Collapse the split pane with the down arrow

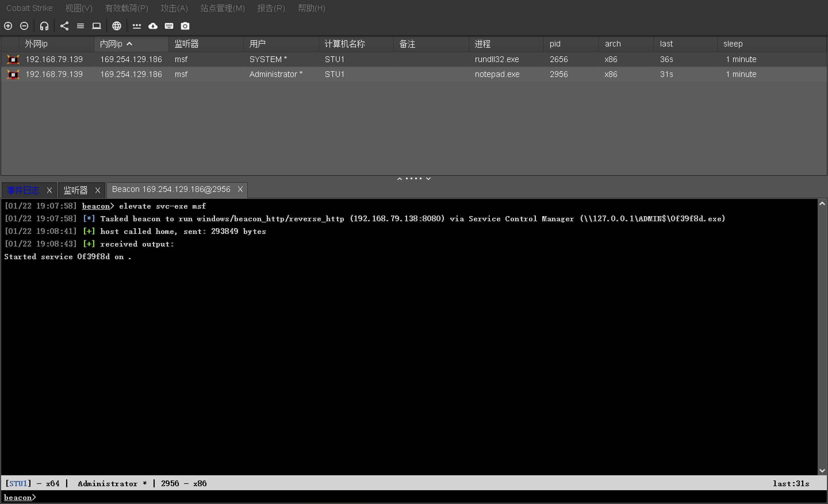click(428, 179)
